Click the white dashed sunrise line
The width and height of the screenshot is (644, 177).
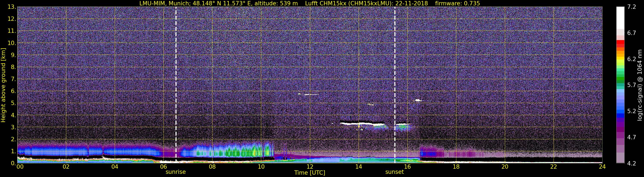pyautogui.click(x=176, y=85)
